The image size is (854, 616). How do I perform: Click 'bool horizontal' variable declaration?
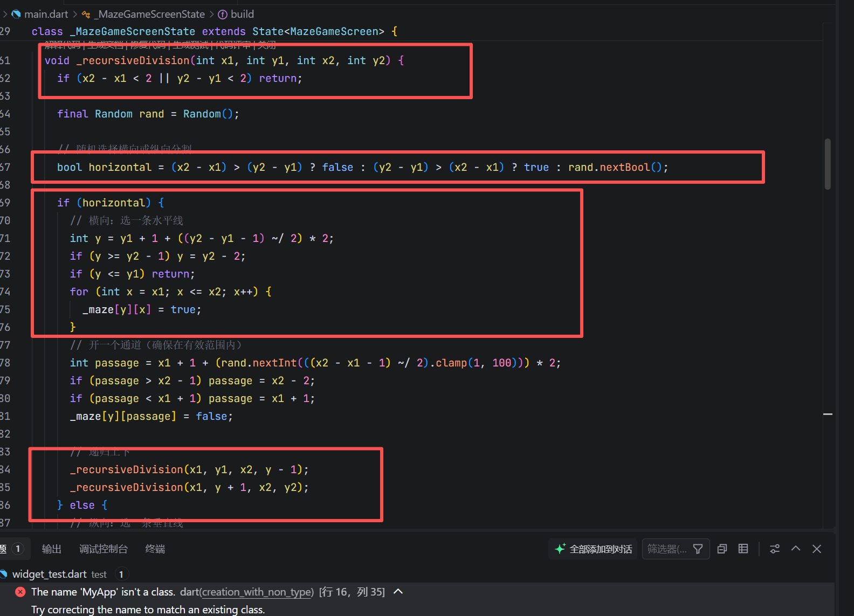(x=105, y=167)
